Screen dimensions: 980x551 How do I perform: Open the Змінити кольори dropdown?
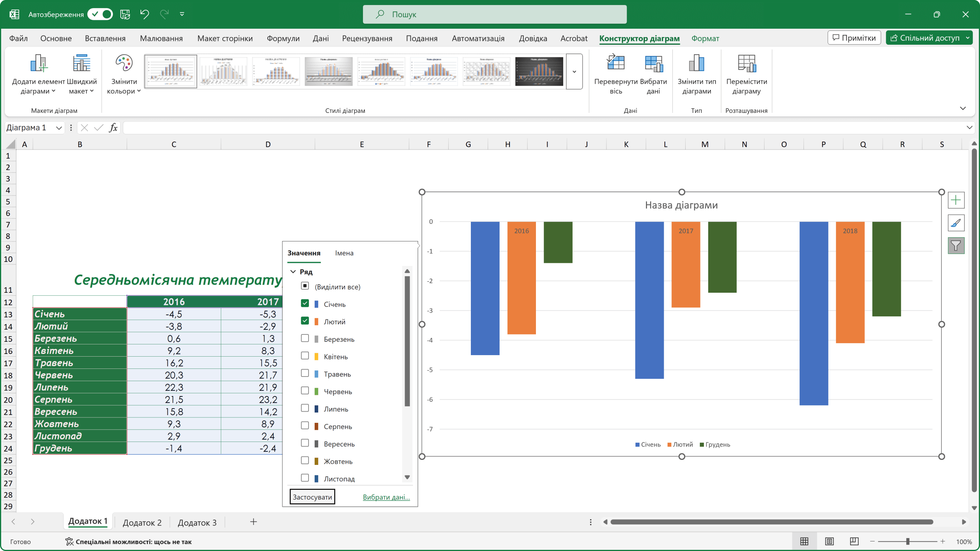coord(124,75)
